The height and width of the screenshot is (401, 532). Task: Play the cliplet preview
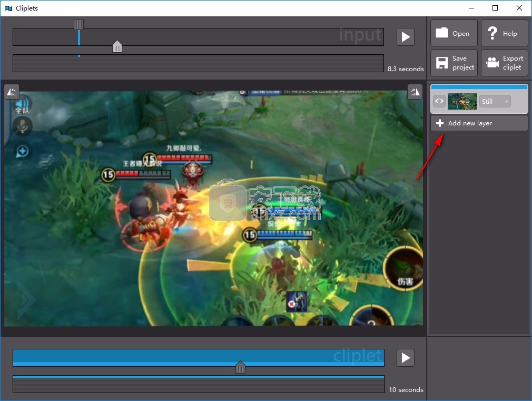(x=406, y=358)
